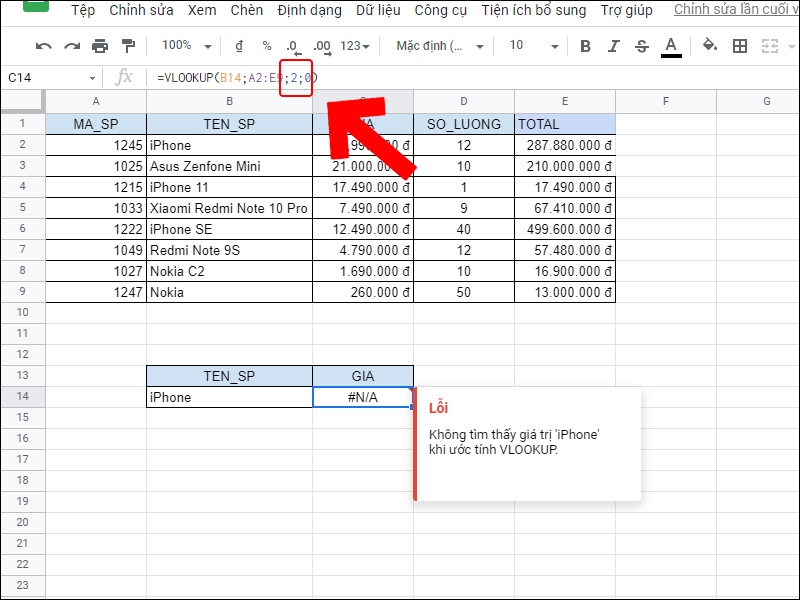Open the zoom level 100% dropdown
800x600 pixels.
pyautogui.click(x=182, y=46)
